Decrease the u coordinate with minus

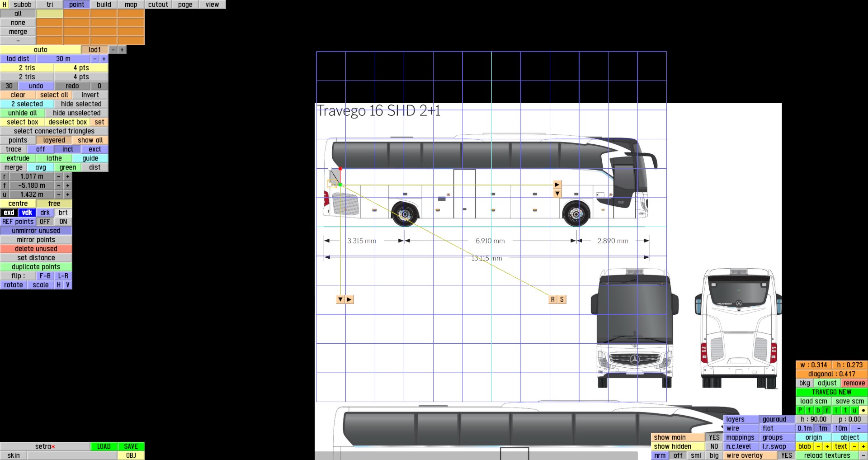tap(59, 194)
